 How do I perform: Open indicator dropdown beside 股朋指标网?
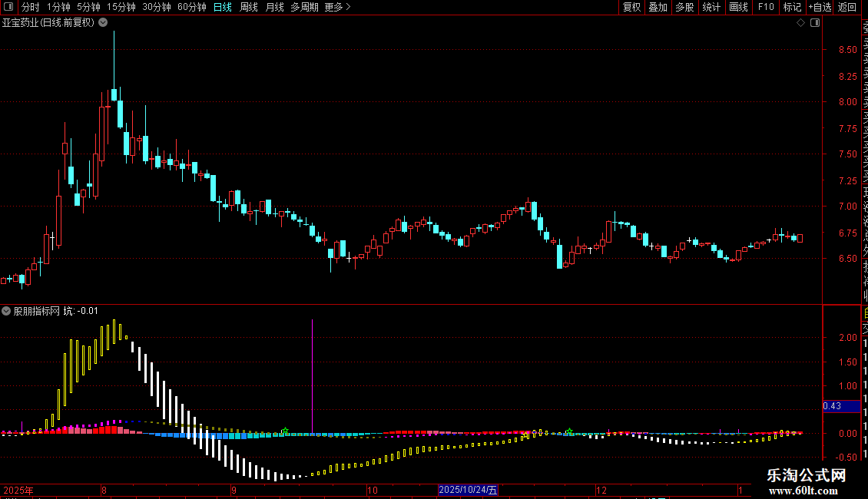click(6, 311)
